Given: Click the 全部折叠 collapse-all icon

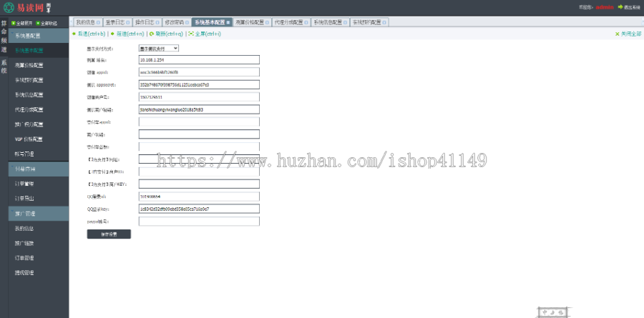Looking at the screenshot, I should [38, 24].
